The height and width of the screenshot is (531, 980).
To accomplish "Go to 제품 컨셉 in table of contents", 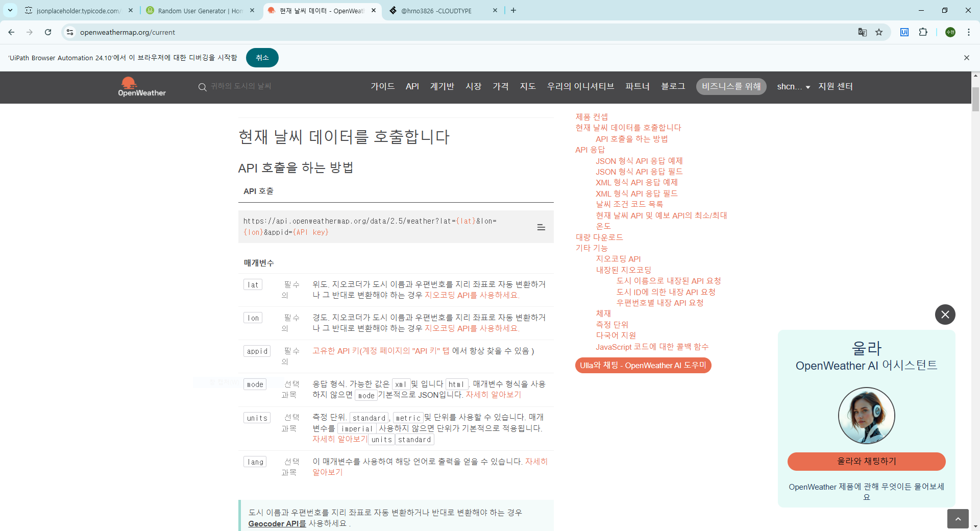I will pyautogui.click(x=592, y=117).
